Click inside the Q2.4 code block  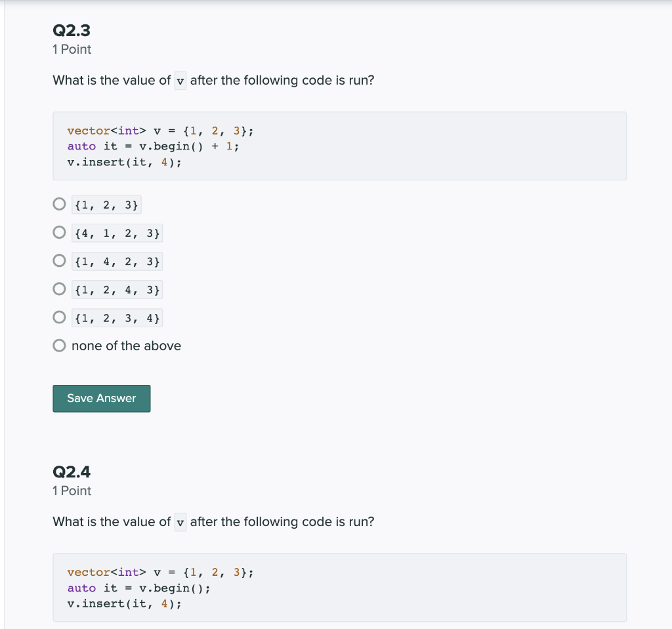coord(339,588)
